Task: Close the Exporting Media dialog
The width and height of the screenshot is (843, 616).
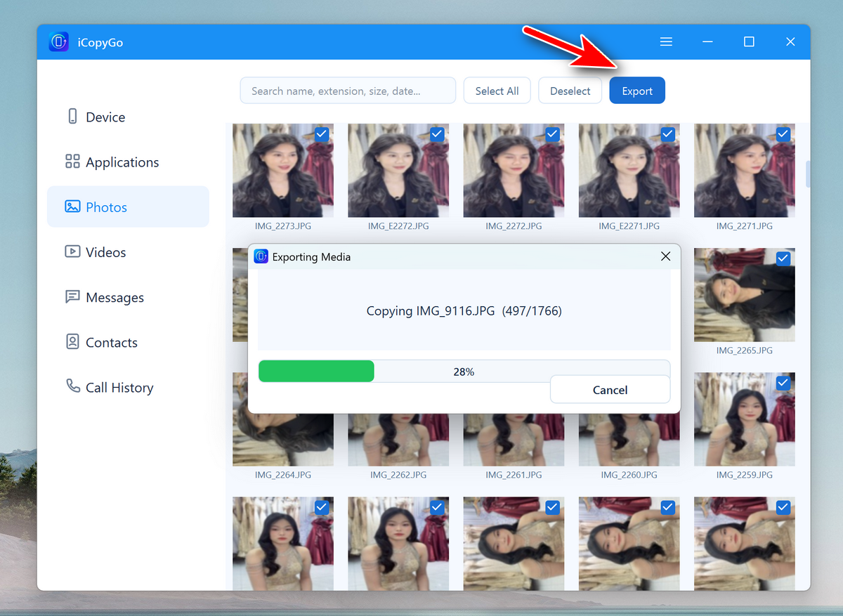Action: (x=666, y=256)
